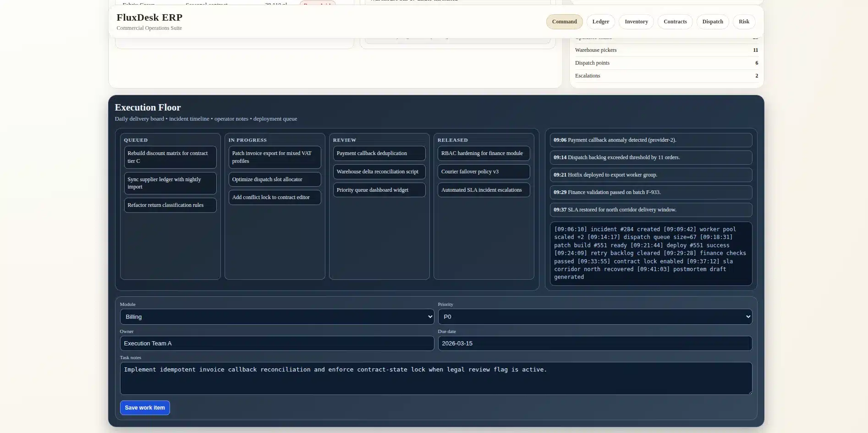Open Add conflict lock to contract editor
Screen dimensions: 868x433
(x=275, y=197)
